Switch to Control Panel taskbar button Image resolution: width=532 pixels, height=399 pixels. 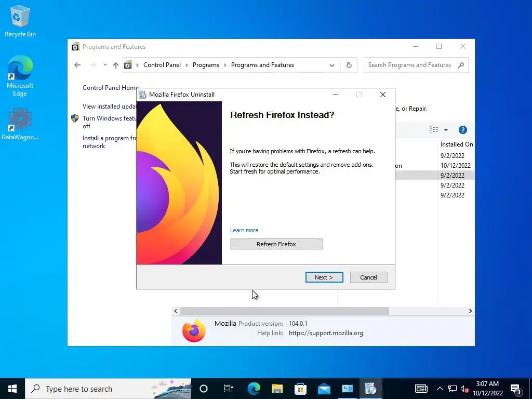point(348,389)
